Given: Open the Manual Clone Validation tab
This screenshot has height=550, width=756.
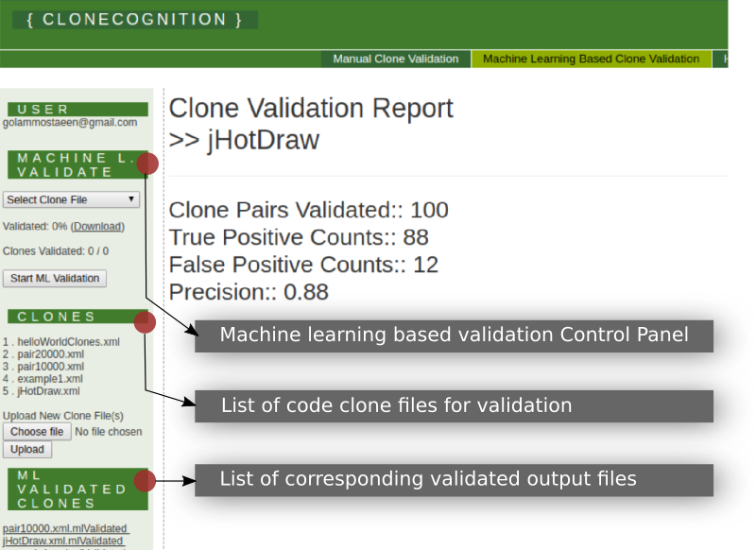Looking at the screenshot, I should [395, 59].
